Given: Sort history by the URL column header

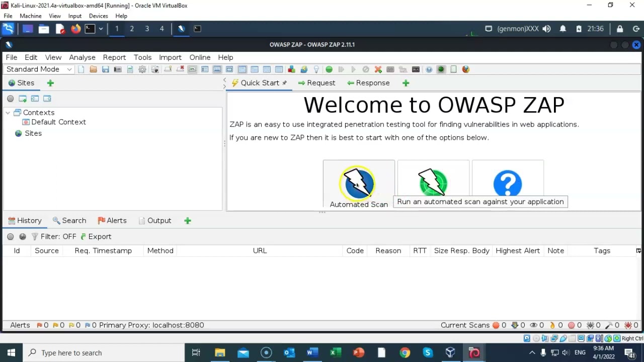Looking at the screenshot, I should [260, 251].
